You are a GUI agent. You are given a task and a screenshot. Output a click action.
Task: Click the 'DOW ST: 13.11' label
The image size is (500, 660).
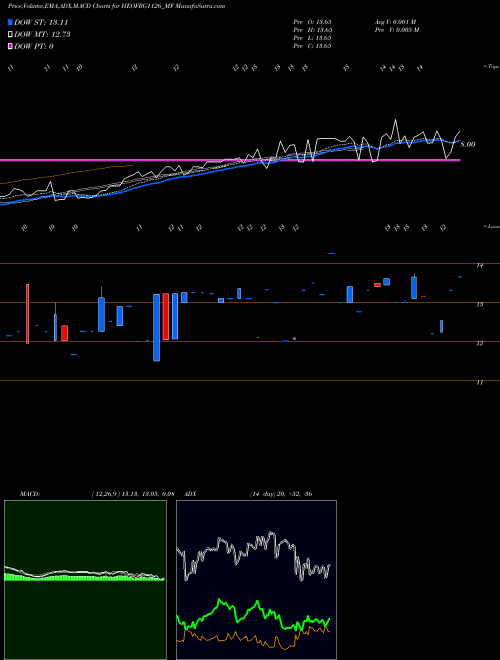click(41, 22)
